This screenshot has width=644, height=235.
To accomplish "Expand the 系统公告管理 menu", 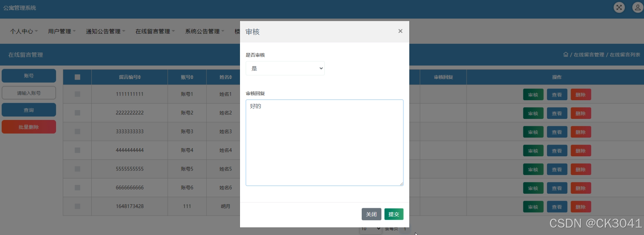I will [205, 31].
